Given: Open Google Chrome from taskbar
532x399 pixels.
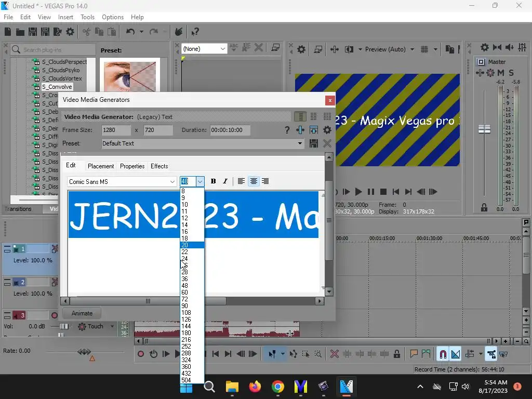Looking at the screenshot, I should (277, 387).
